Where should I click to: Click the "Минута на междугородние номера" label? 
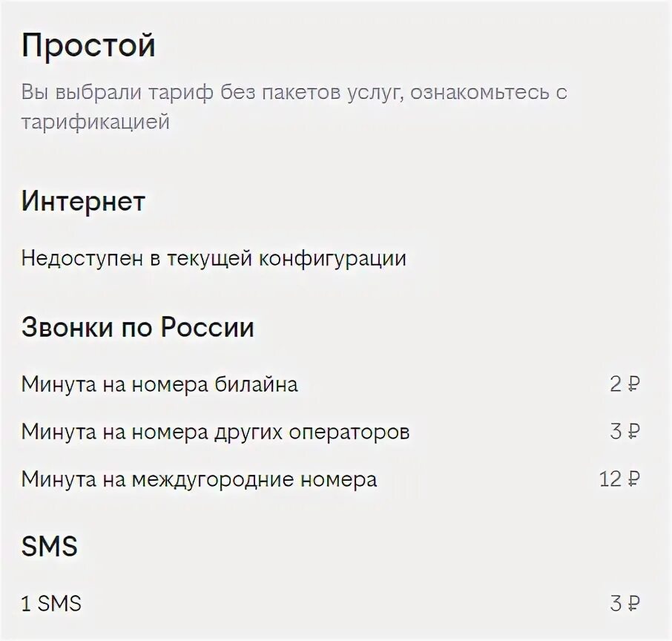pyautogui.click(x=200, y=479)
